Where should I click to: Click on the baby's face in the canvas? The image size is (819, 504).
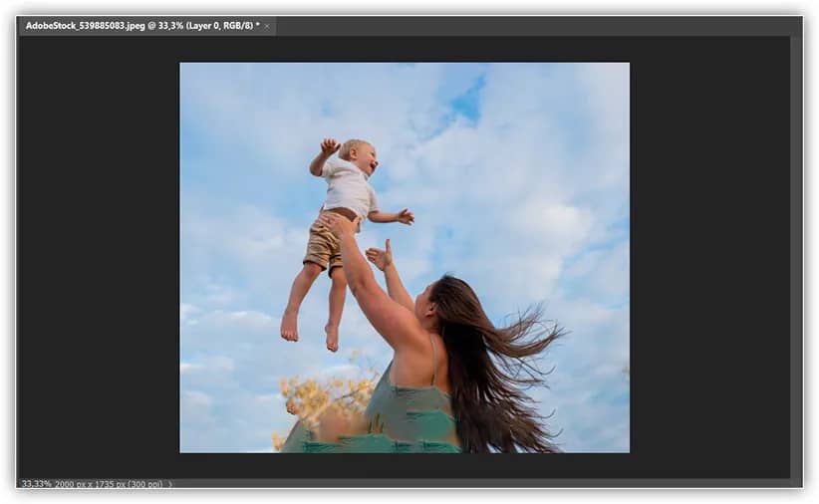(361, 156)
